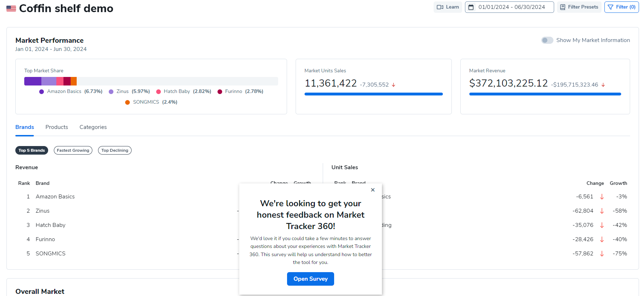This screenshot has height=296, width=644.
Task: Switch to the Brands tab
Action: 25,127
